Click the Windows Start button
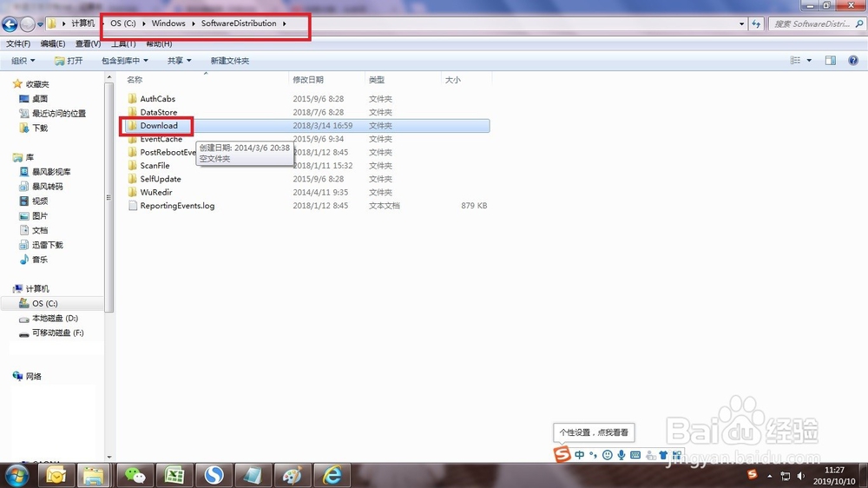The width and height of the screenshot is (868, 488). point(16,475)
